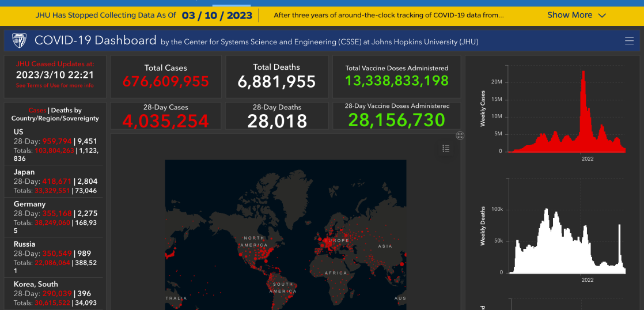Click the Show More chevron arrow
644x310 pixels.
point(603,16)
